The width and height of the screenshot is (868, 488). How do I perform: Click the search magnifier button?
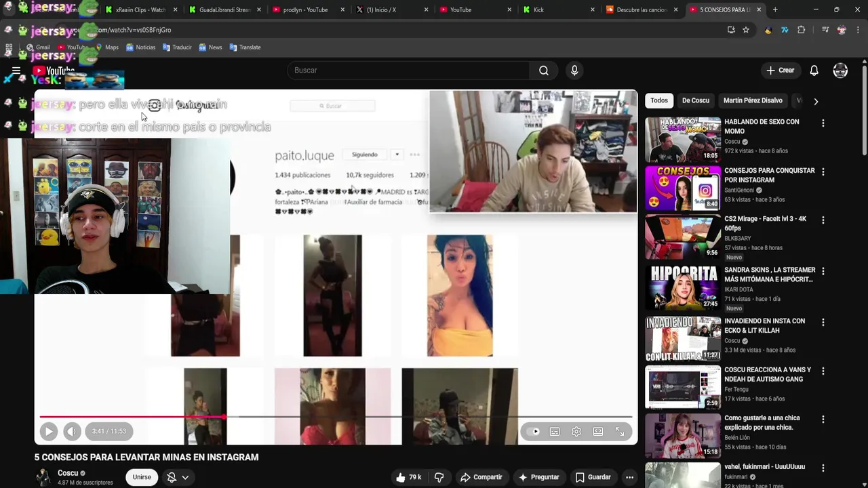[544, 70]
